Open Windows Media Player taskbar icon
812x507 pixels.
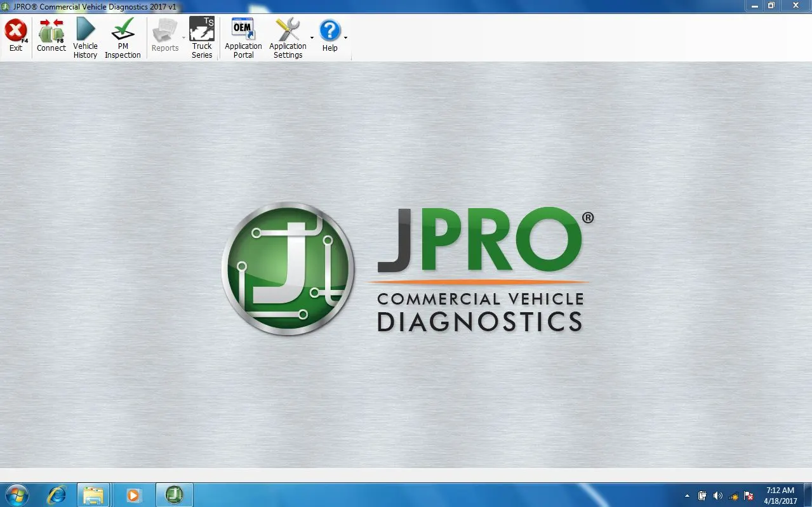point(133,494)
